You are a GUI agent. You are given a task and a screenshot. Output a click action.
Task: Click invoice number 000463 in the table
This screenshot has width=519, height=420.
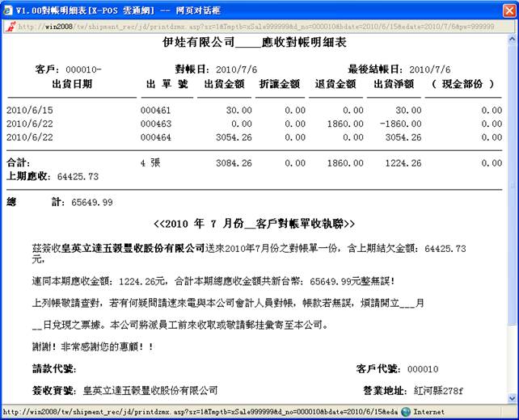pyautogui.click(x=154, y=124)
